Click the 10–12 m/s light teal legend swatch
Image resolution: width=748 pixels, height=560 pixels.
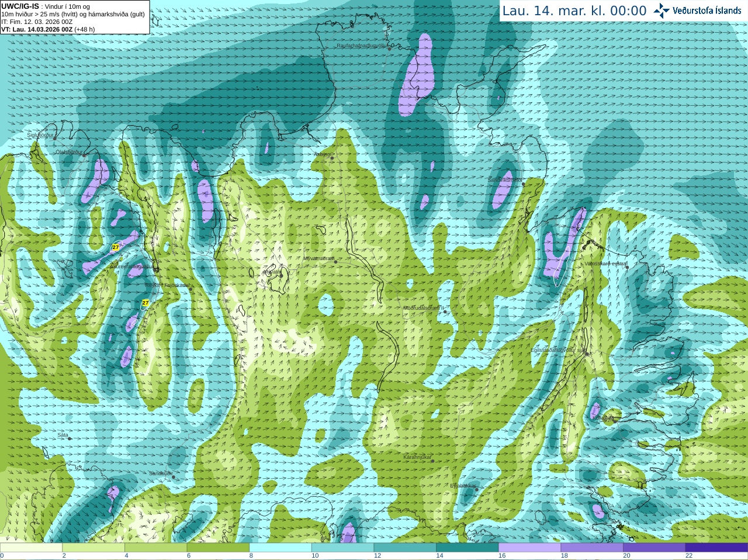click(342, 548)
